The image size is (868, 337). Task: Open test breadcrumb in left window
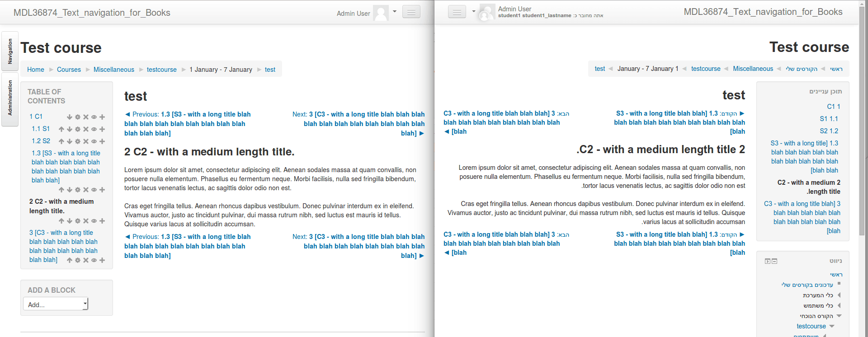click(x=270, y=70)
